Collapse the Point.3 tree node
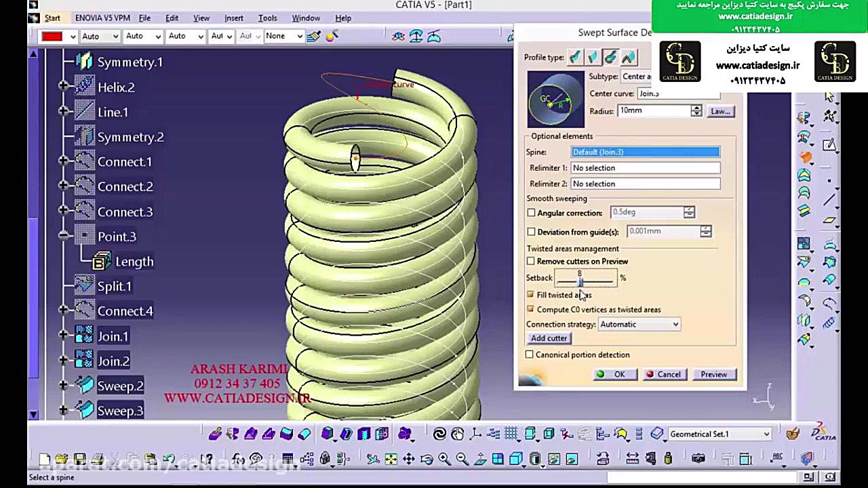Screen dimensions: 868x488 pyautogui.click(x=63, y=235)
